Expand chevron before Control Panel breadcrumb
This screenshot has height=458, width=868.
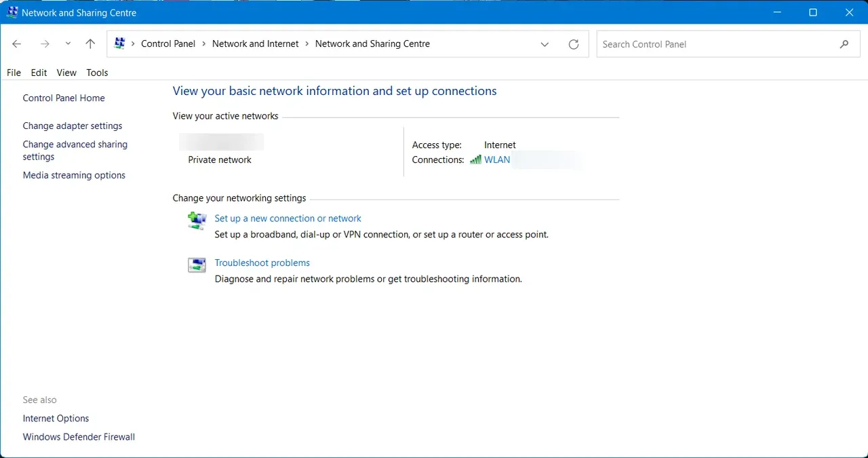[x=133, y=44]
